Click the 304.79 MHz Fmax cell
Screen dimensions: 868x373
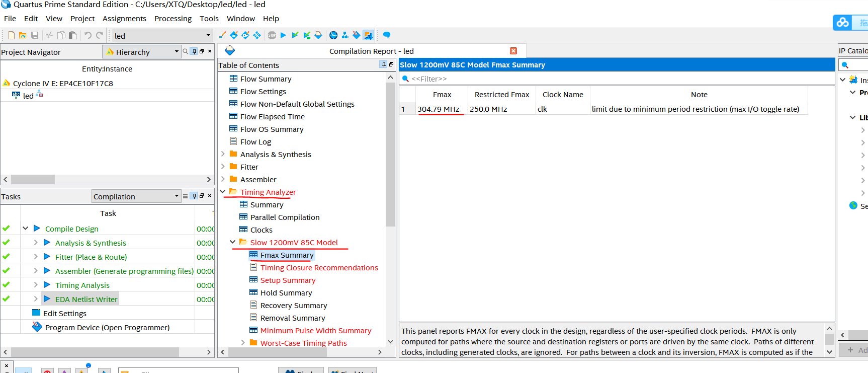(441, 109)
